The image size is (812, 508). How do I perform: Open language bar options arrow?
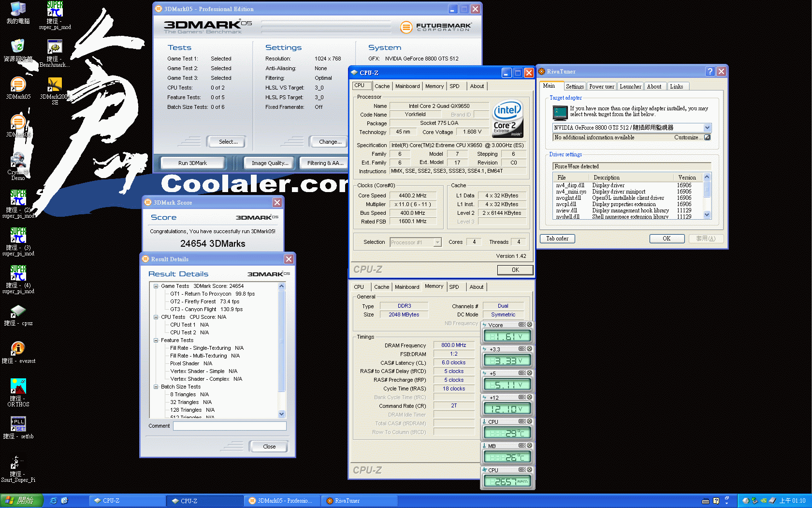point(726,504)
